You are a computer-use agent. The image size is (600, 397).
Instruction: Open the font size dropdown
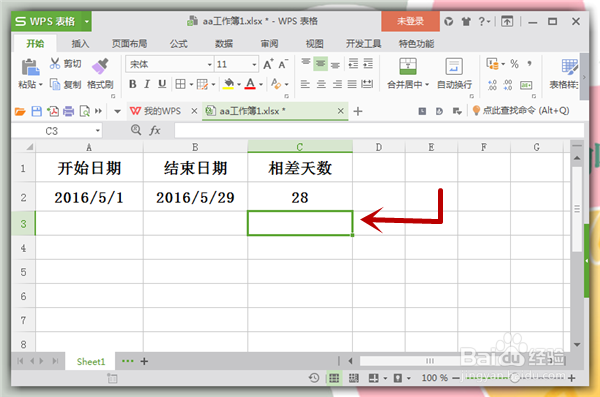click(x=254, y=64)
